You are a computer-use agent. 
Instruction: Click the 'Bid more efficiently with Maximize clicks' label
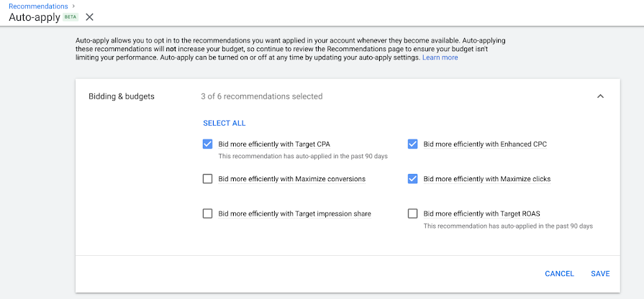click(487, 179)
